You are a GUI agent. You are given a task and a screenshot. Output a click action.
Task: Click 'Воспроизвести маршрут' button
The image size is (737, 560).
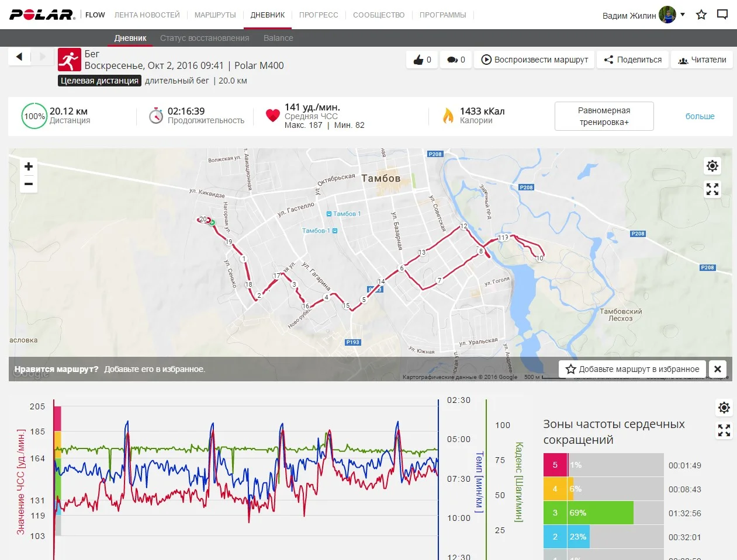(534, 60)
